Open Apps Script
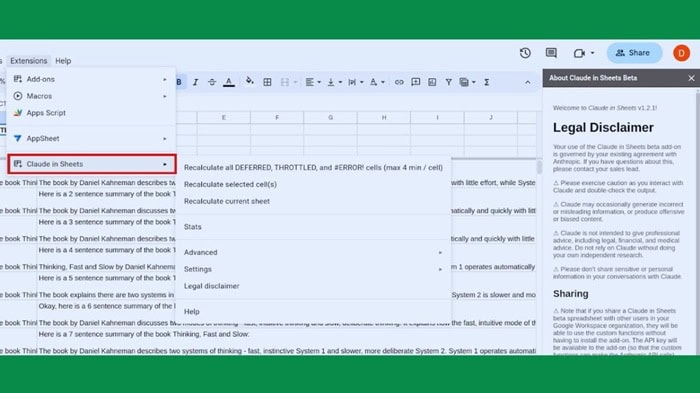The height and width of the screenshot is (393, 700). (91, 113)
